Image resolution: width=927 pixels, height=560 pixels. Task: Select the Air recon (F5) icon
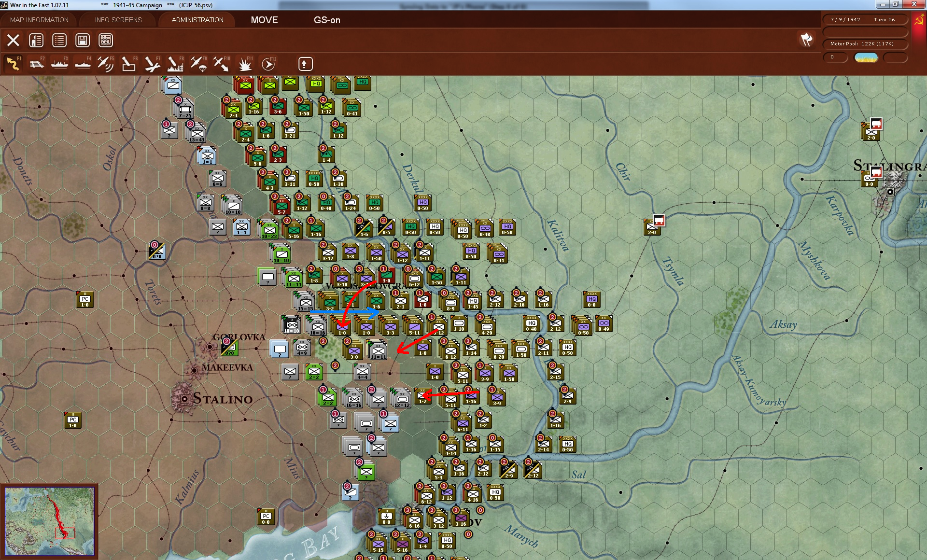[x=106, y=64]
